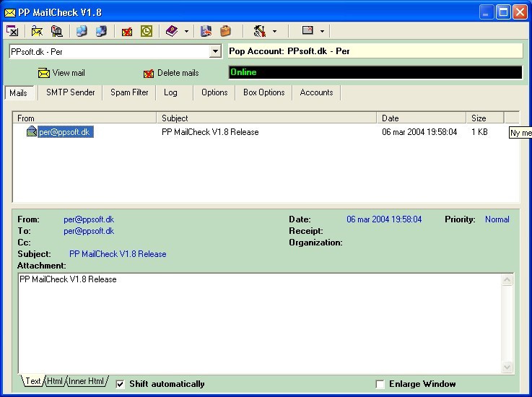Viewport: 532px width, 397px height.
Task: Click the brown briefcase toolbar icon
Action: pos(225,31)
